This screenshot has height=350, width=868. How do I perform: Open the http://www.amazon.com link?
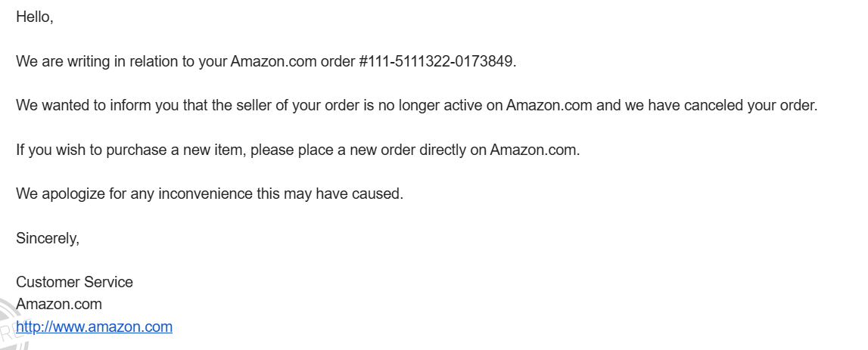click(94, 327)
